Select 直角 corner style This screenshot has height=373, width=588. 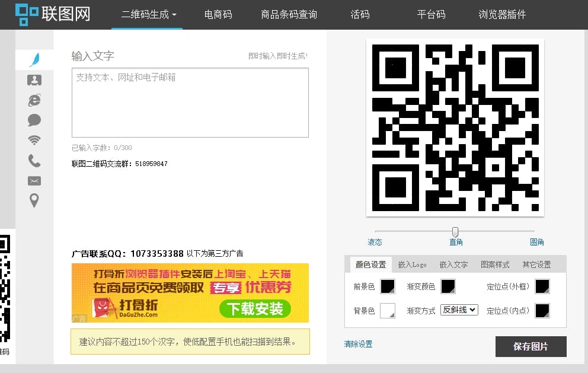tap(456, 242)
